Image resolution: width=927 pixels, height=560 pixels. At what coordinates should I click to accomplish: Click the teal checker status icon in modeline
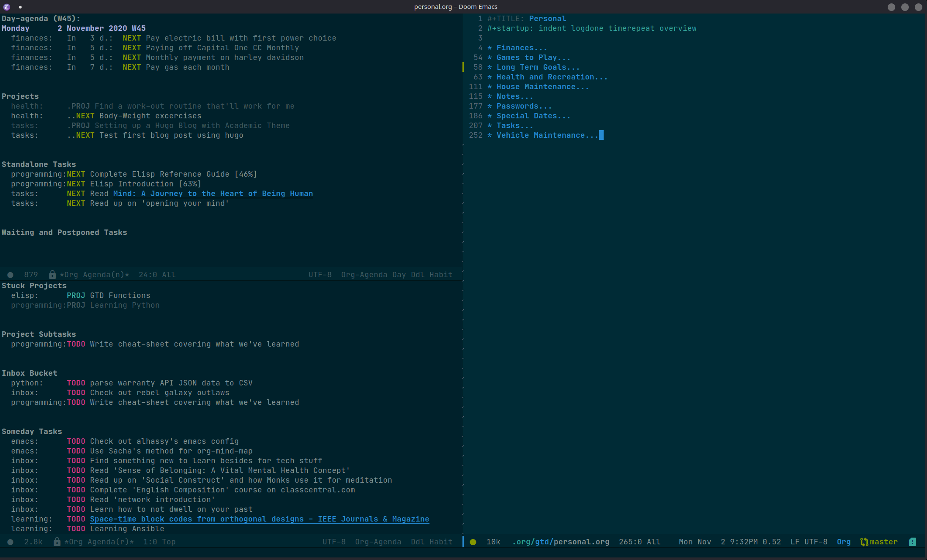pos(912,542)
